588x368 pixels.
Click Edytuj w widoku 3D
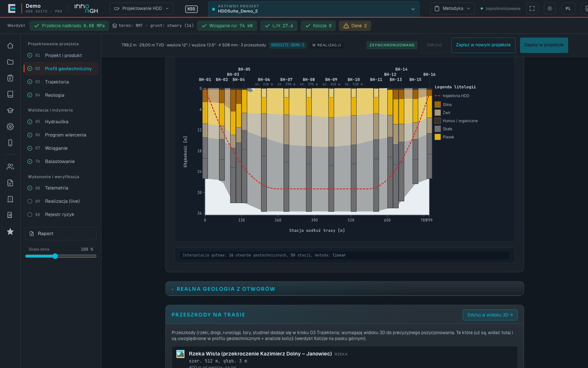click(x=490, y=315)
